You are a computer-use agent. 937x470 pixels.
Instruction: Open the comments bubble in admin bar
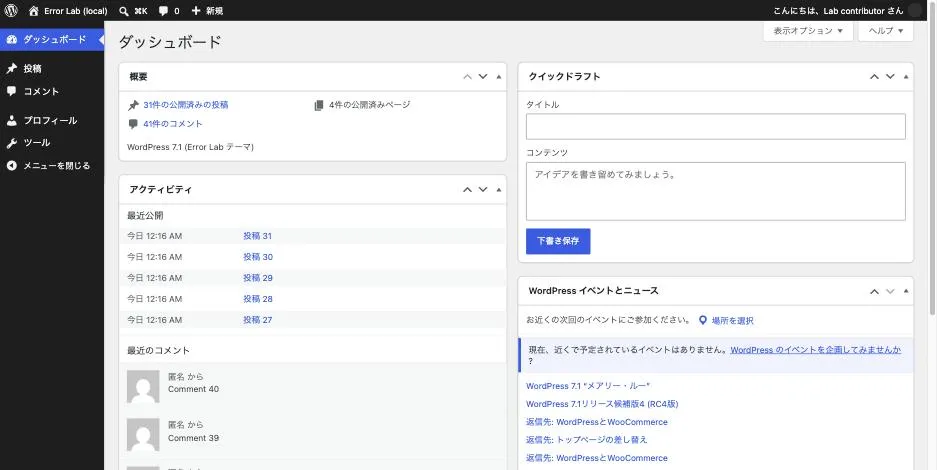tap(169, 11)
